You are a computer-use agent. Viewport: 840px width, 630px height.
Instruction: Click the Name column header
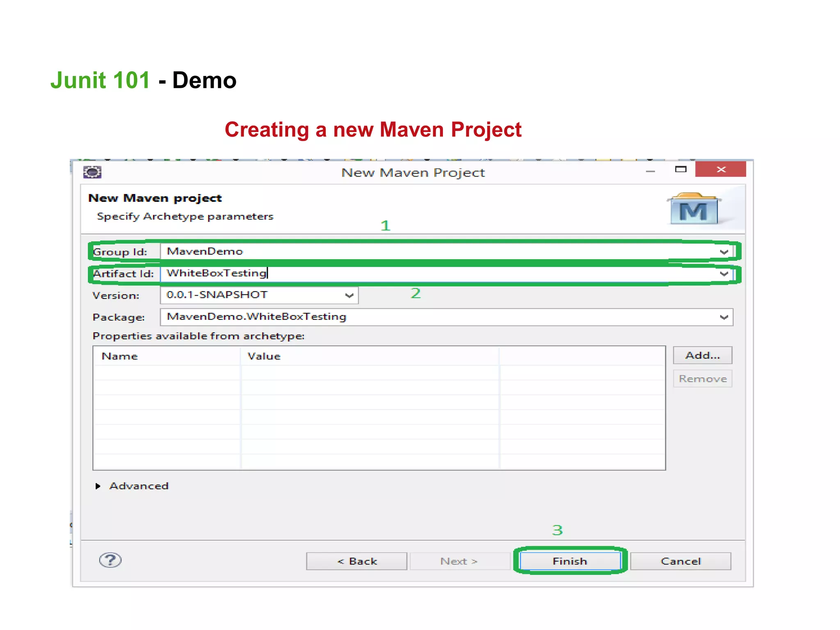[x=167, y=356]
